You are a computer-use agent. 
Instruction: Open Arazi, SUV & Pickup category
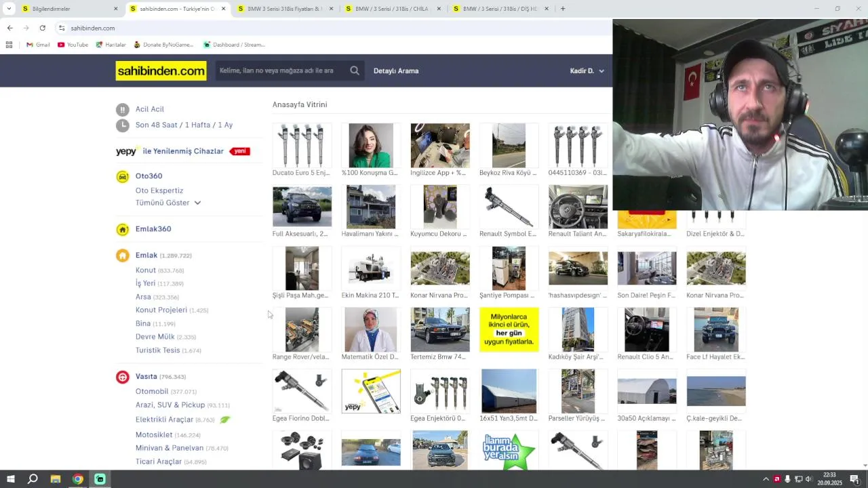pos(170,405)
